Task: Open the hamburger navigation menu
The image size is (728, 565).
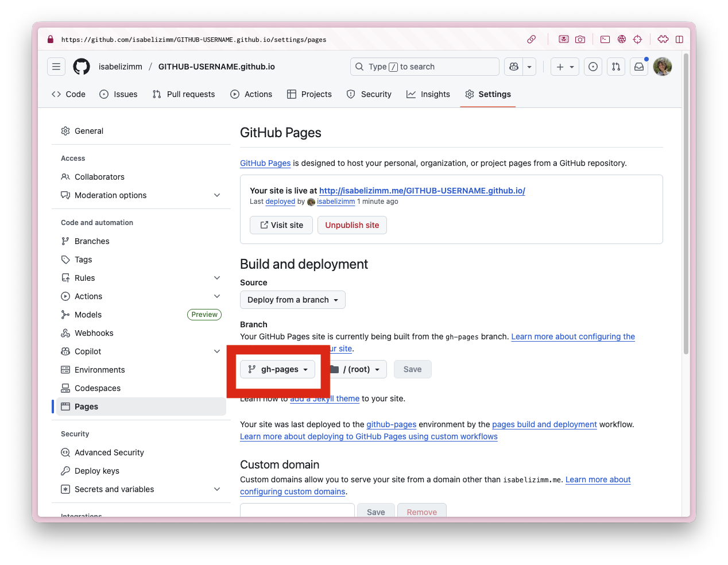Action: coord(56,67)
